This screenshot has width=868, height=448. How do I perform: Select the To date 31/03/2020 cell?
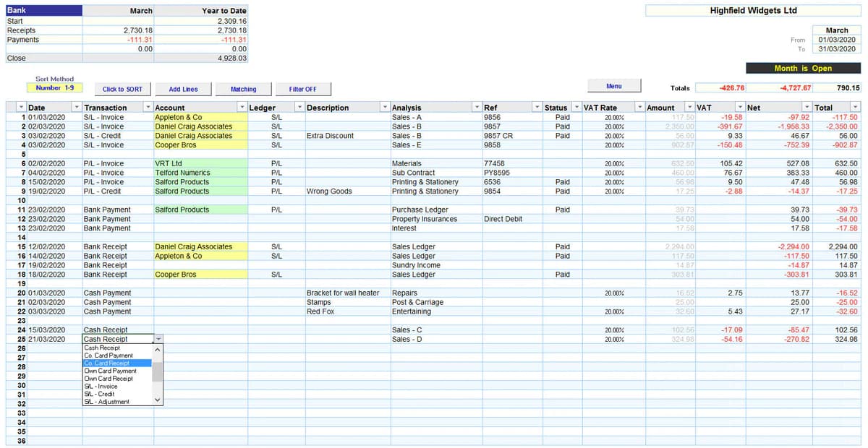tap(836, 49)
